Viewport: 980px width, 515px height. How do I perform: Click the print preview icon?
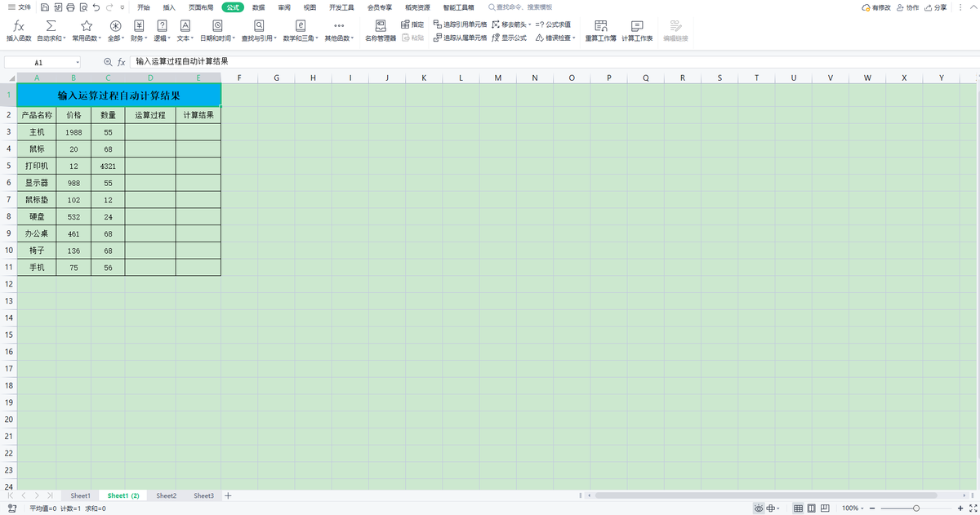[x=83, y=7]
